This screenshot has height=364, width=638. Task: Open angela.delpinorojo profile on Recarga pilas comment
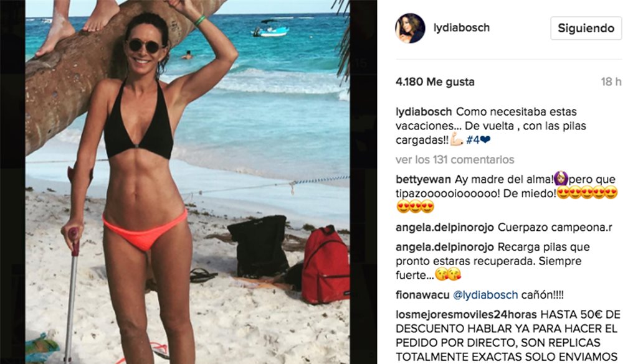(444, 247)
